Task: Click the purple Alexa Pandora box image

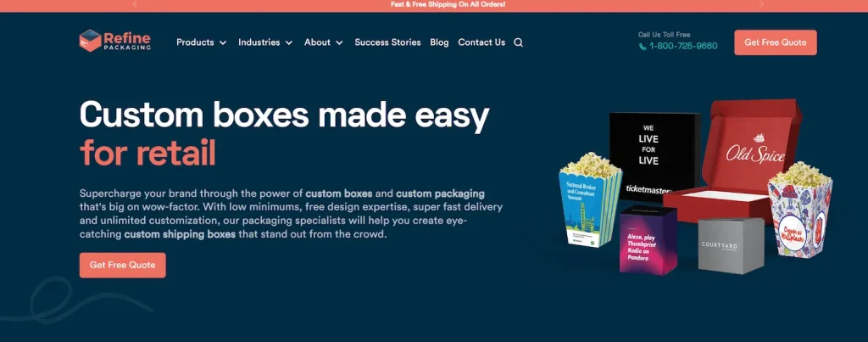Action: 648,239
